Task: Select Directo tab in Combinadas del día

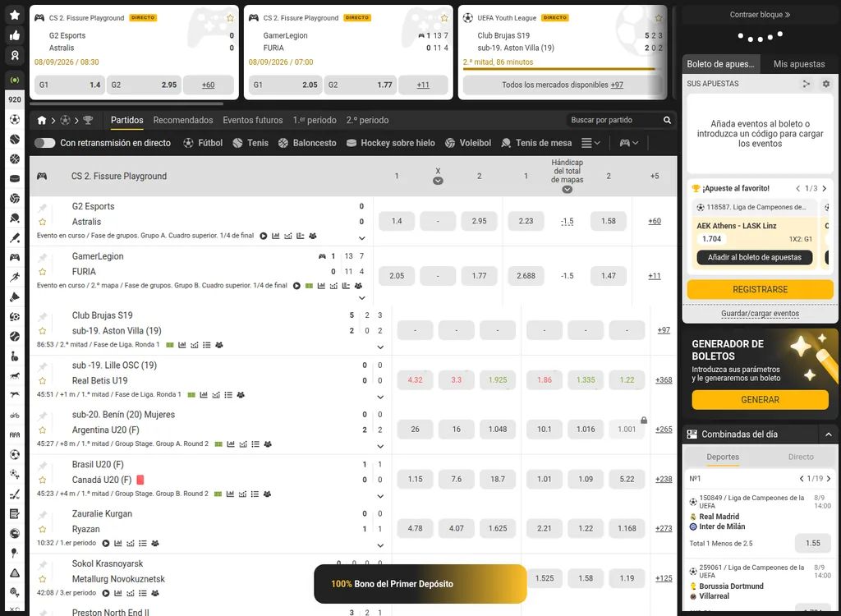Action: click(x=800, y=457)
